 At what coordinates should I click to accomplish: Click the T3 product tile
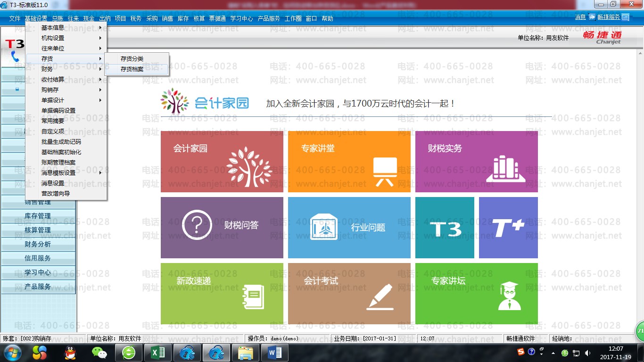445,228
